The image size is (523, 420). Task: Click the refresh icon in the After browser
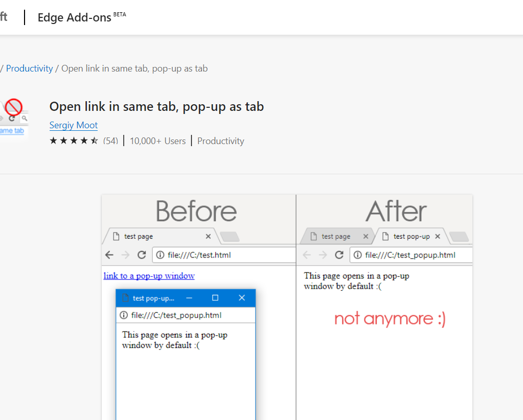tap(338, 254)
